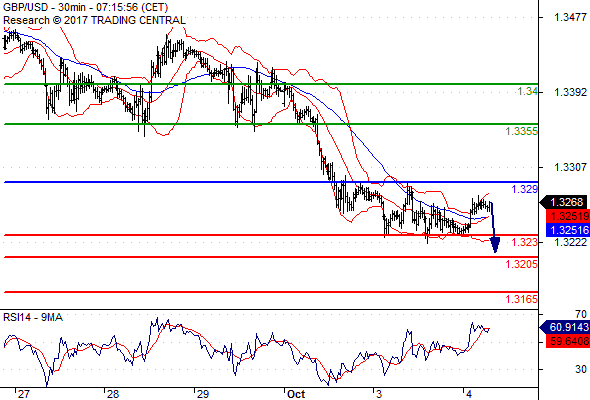This screenshot has height=400, width=590.
Task: Click the 70 level on RSI scale
Action: point(581,314)
